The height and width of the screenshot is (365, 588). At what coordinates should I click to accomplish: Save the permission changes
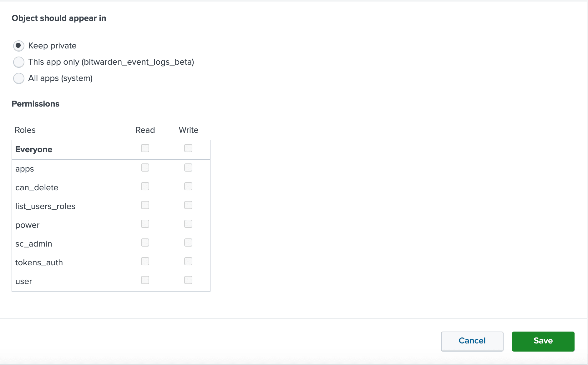point(543,341)
